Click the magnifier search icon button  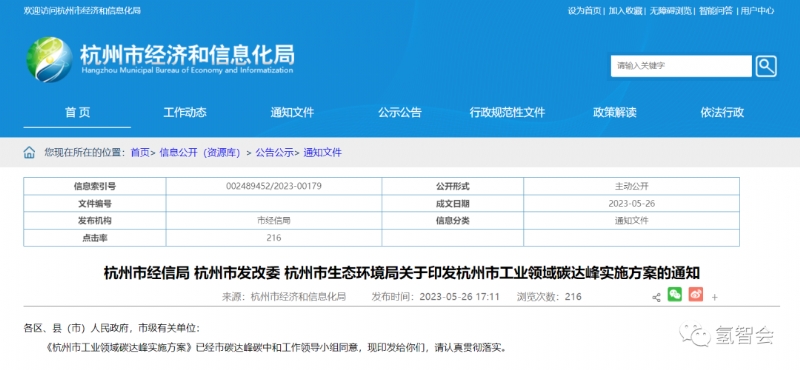(766, 66)
